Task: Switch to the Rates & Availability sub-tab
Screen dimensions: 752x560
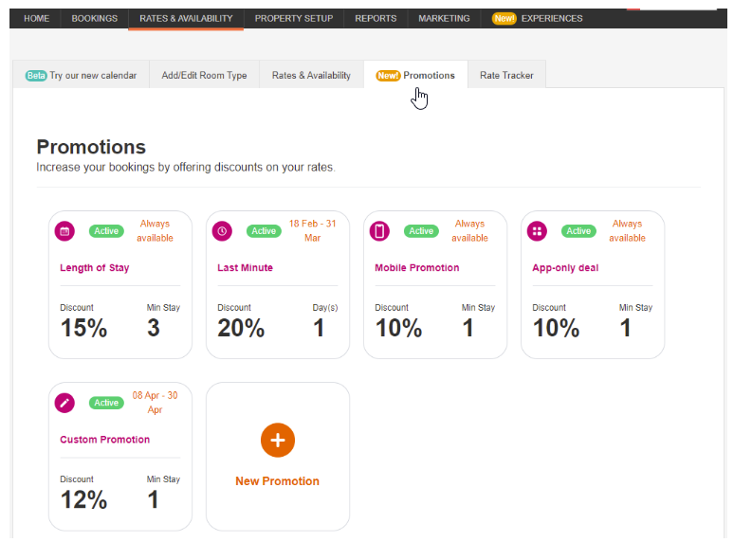Action: click(311, 75)
